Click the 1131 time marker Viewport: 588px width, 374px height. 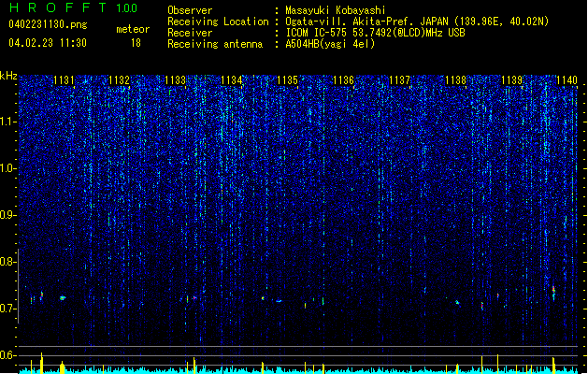click(x=64, y=80)
